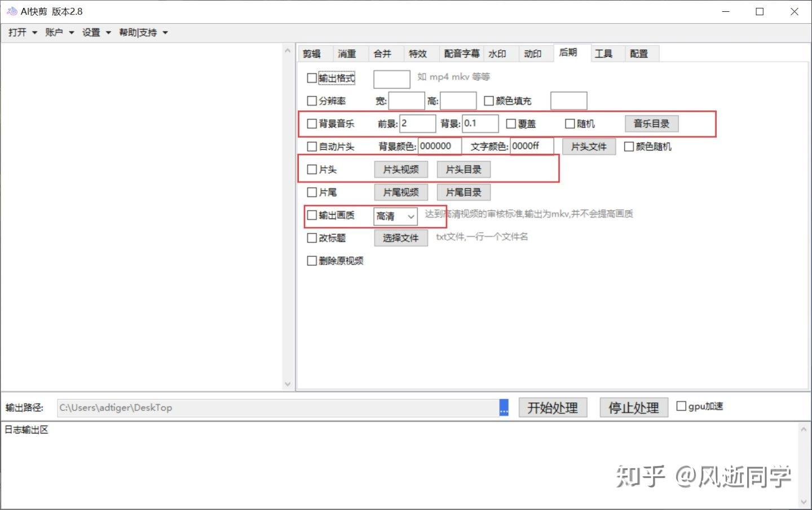Click the 开始处理 button
Viewport: 812px width, 510px height.
tap(552, 407)
